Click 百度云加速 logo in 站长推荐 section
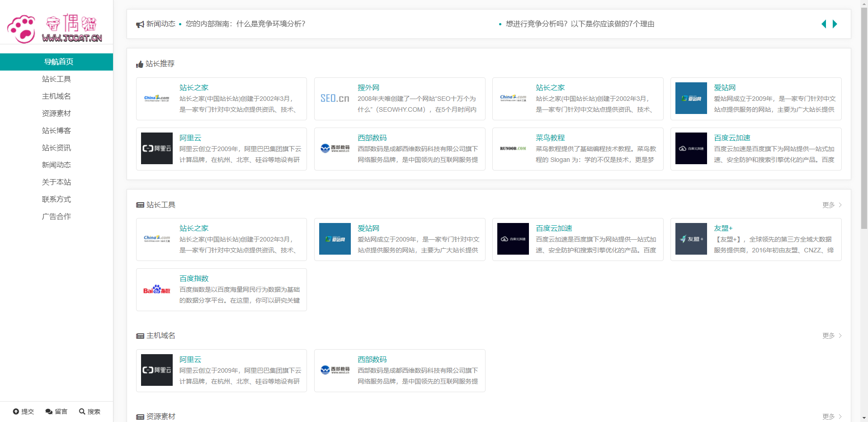Viewport: 868px width, 422px height. pyautogui.click(x=691, y=148)
